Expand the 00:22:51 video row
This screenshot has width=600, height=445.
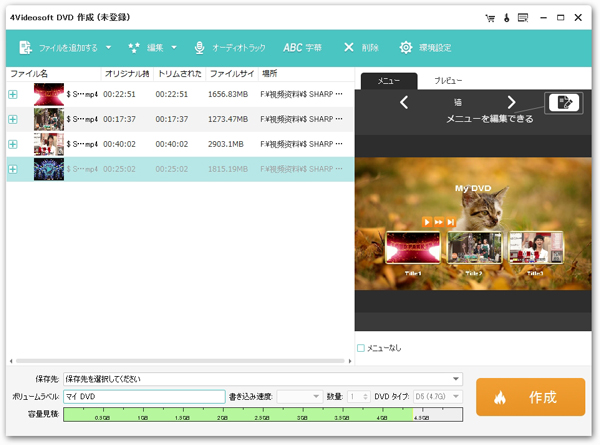tap(13, 94)
